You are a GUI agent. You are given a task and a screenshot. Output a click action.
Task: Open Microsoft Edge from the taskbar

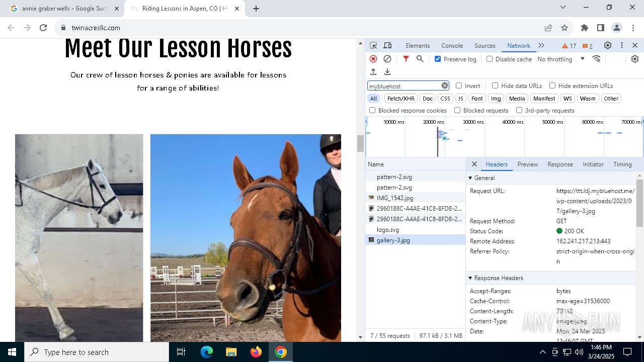click(x=207, y=352)
